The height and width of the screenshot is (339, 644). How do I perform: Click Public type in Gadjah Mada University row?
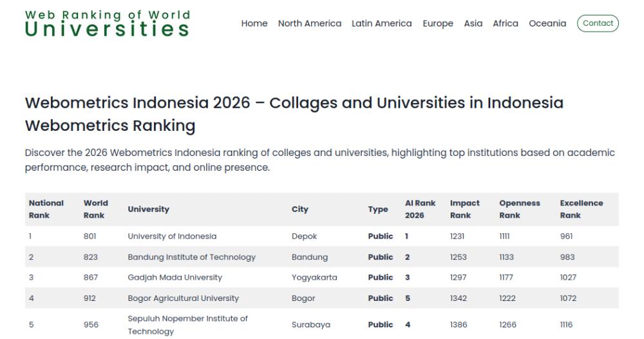point(381,277)
